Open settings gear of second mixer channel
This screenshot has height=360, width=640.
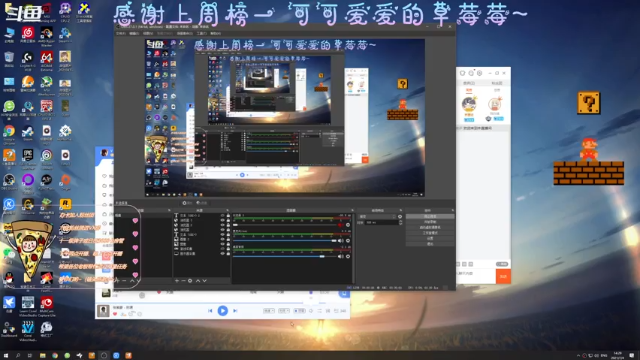[x=348, y=241]
